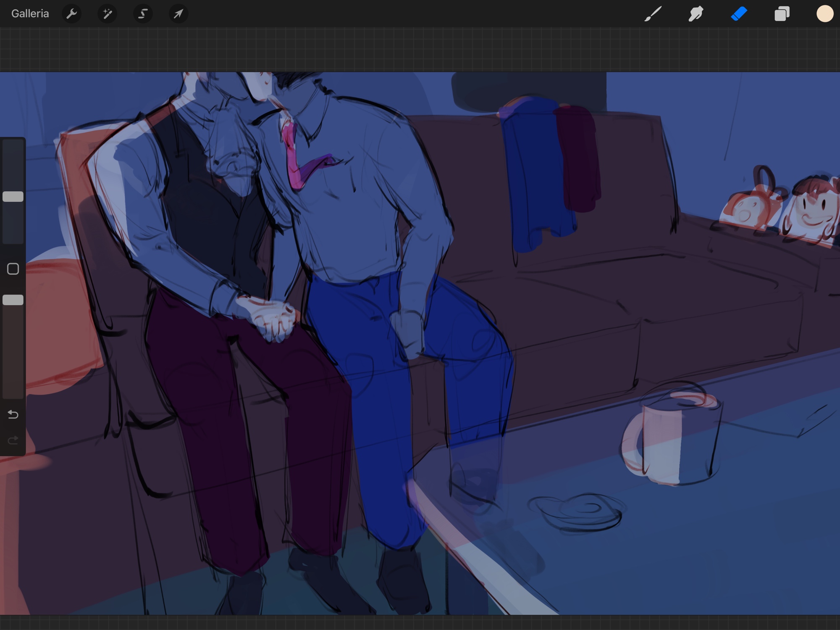Open the Actions wrench menu
The height and width of the screenshot is (630, 840).
click(x=72, y=14)
